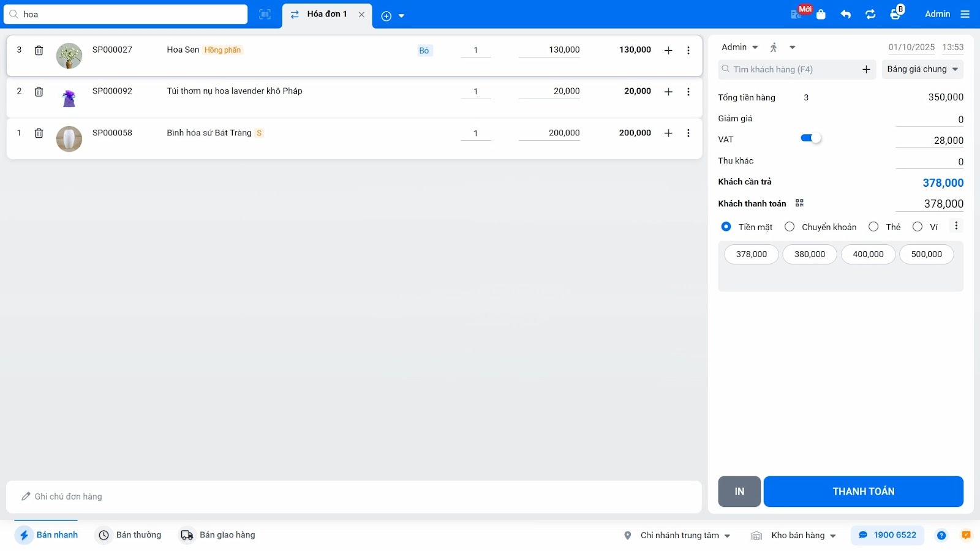
Task: Open the shopping bag orders icon
Action: (x=821, y=15)
